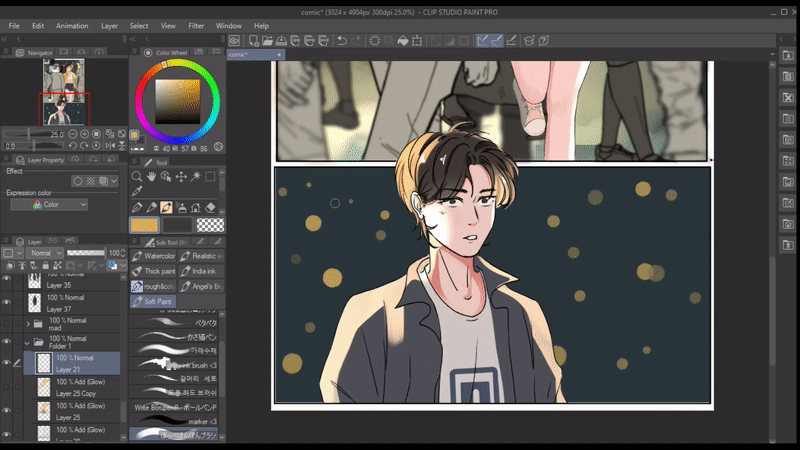Image resolution: width=800 pixels, height=450 pixels.
Task: Click the New document toolbar icon
Action: pyautogui.click(x=254, y=41)
